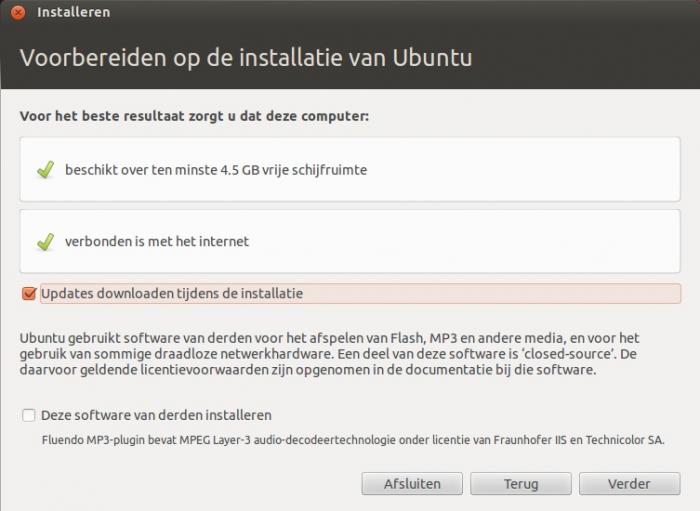This screenshot has width=700, height=511.
Task: Click the 'Updates downloaden tijdens de installatie' label
Action: point(172,294)
